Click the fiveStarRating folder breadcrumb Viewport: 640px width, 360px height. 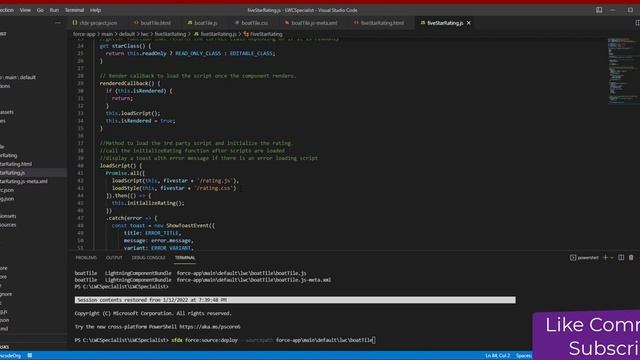coord(170,34)
